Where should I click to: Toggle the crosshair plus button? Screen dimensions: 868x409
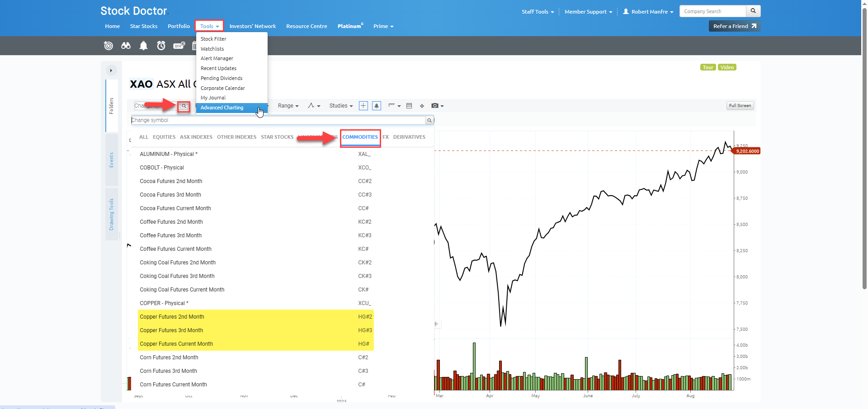pyautogui.click(x=363, y=106)
